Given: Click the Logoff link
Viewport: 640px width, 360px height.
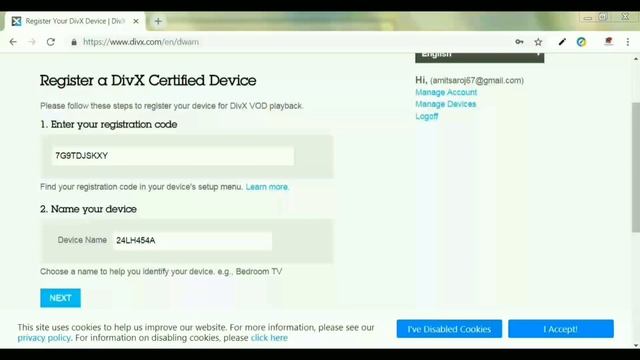Looking at the screenshot, I should [427, 116].
